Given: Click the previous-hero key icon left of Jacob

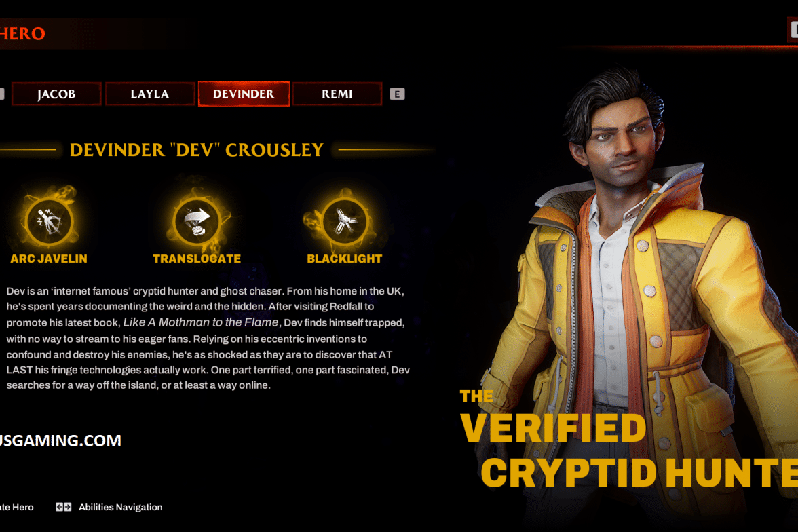Looking at the screenshot, I should click(x=1, y=94).
